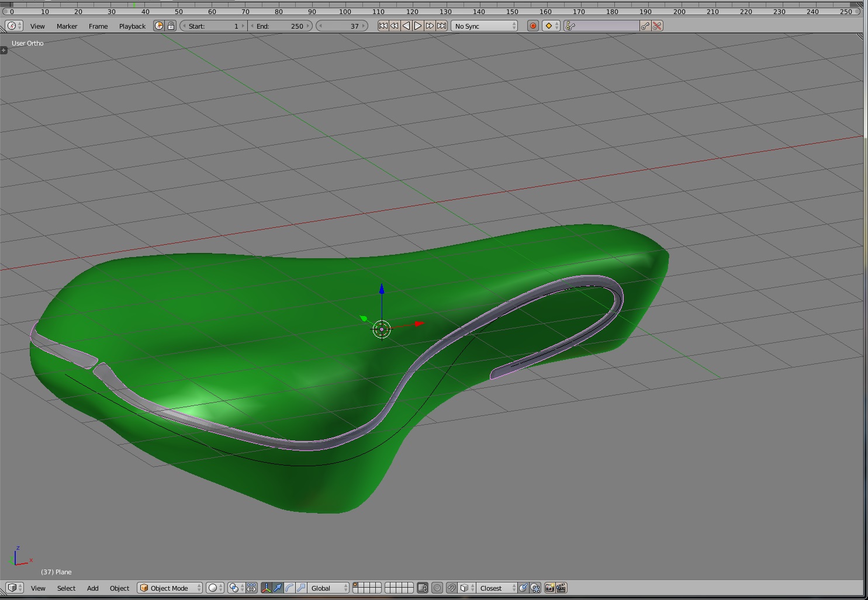
Task: Click the current frame number field
Action: pyautogui.click(x=342, y=26)
